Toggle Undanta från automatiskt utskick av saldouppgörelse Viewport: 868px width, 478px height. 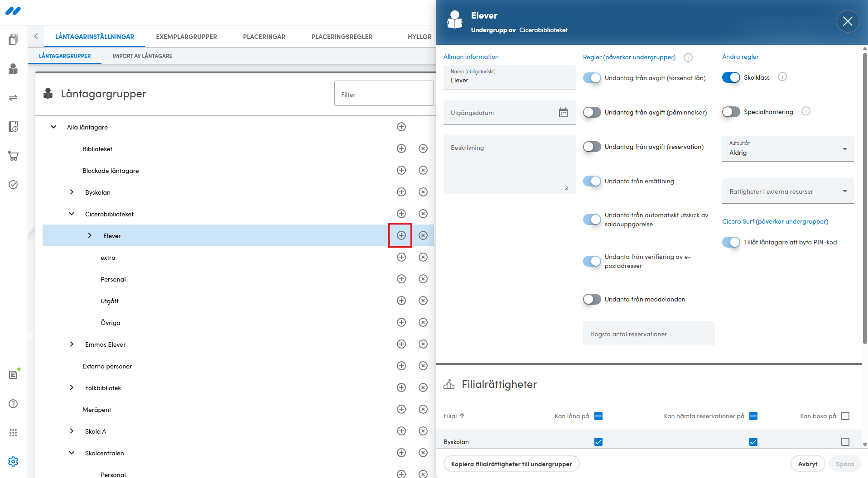click(592, 220)
